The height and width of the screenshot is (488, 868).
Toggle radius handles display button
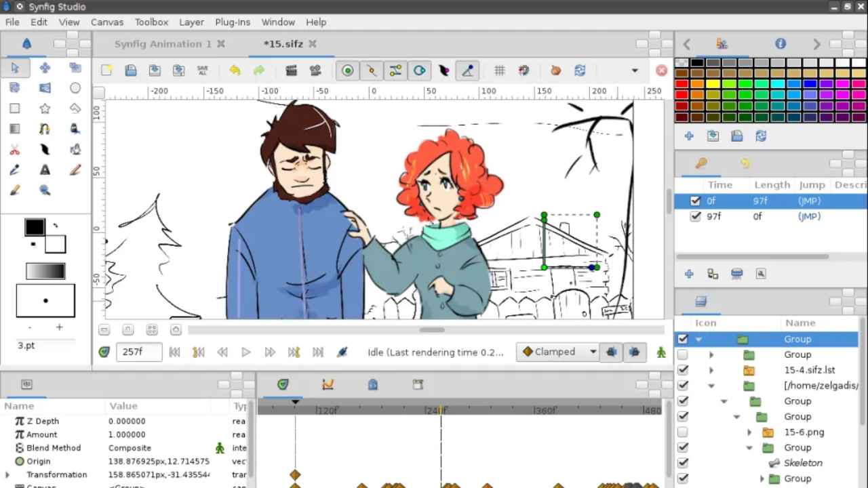click(420, 70)
